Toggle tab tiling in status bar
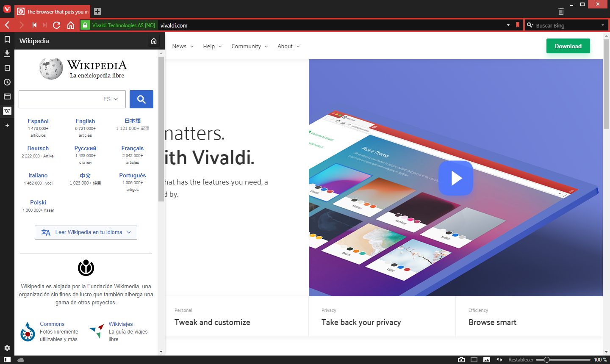 pos(474,360)
